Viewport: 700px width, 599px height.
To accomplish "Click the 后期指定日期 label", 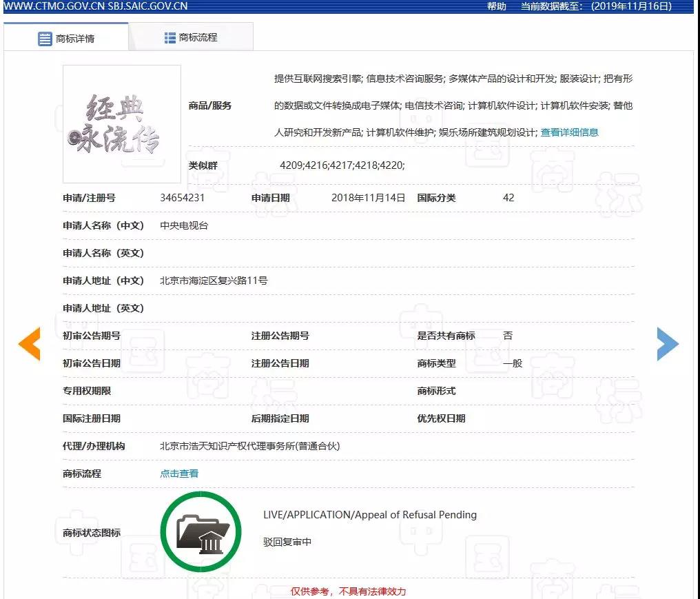I will [x=280, y=418].
